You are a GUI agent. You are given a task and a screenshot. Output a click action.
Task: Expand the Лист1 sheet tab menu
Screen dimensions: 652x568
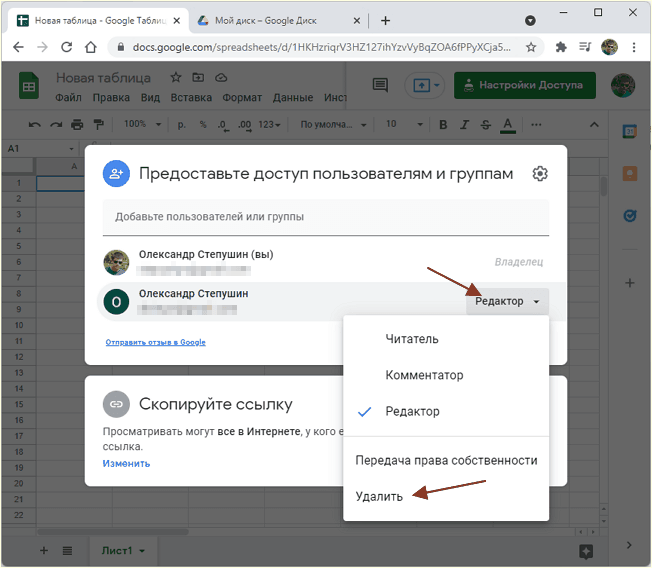142,551
